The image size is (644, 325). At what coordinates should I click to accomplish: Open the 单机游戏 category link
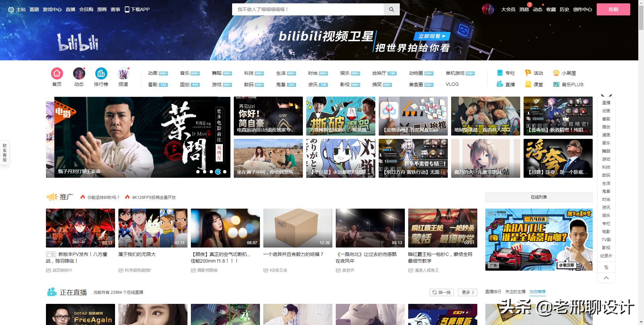pos(455,73)
